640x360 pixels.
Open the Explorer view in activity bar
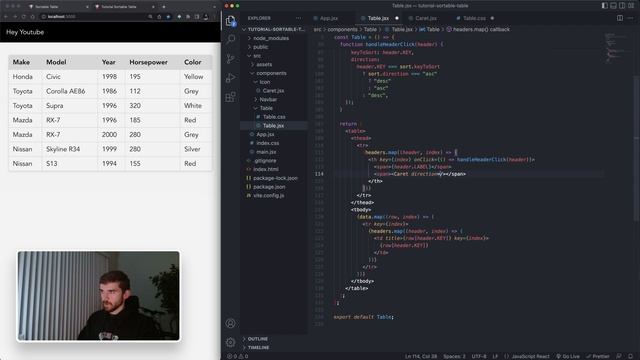point(231,20)
